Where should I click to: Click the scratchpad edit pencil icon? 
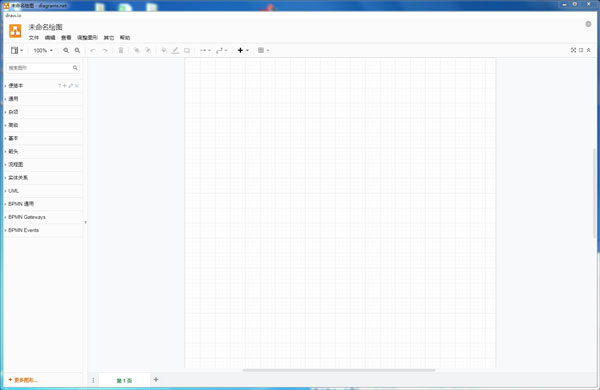click(70, 86)
